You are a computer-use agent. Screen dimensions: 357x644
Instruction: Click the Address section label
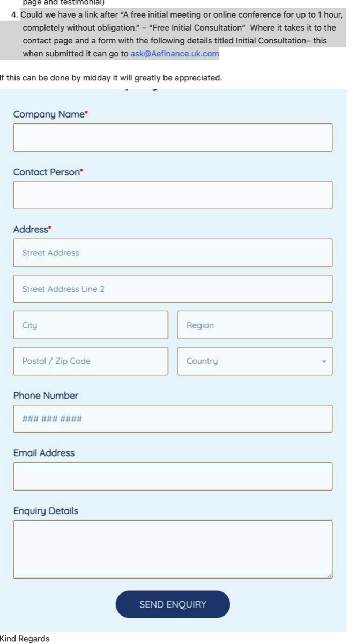(31, 230)
